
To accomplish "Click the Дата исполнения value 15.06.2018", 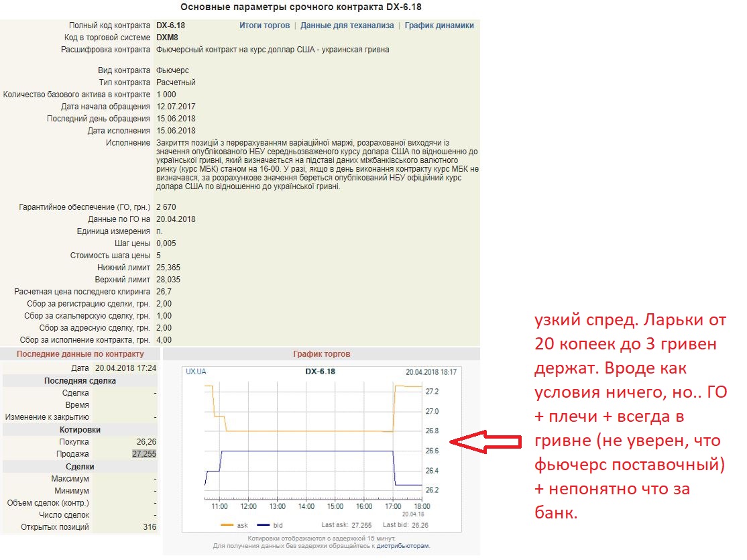I will coord(176,131).
